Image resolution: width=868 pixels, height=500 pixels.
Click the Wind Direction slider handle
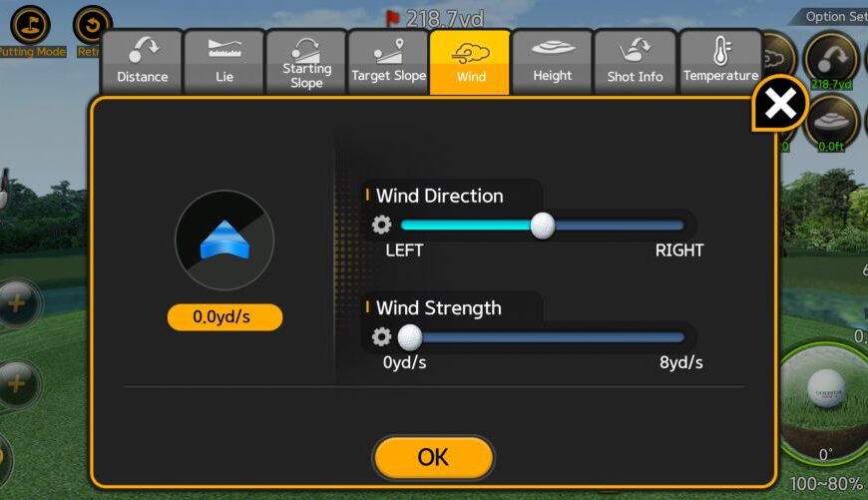pos(543,226)
